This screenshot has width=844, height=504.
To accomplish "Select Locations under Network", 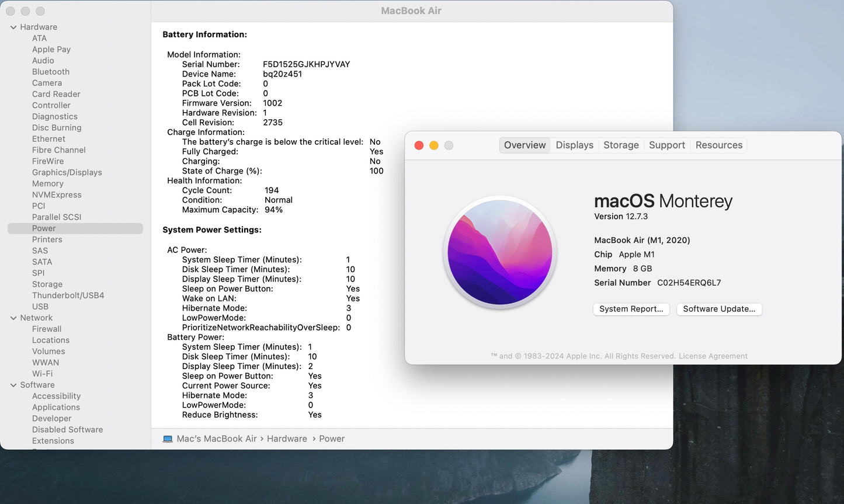I will [51, 340].
